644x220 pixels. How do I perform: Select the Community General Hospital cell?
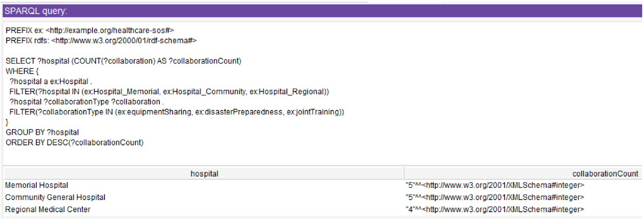pos(55,197)
